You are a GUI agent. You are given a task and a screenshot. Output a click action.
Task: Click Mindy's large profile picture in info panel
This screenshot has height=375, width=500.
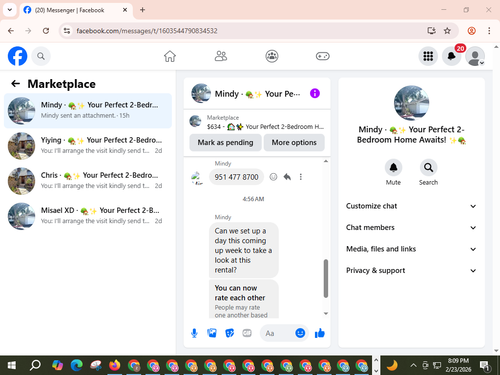pyautogui.click(x=411, y=103)
